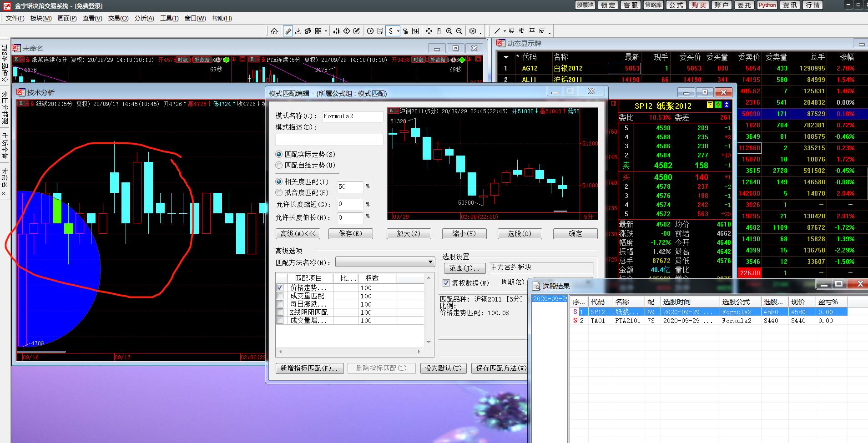Select the 匹配自绘走势 radio button
The height and width of the screenshot is (443, 868).
(x=279, y=165)
